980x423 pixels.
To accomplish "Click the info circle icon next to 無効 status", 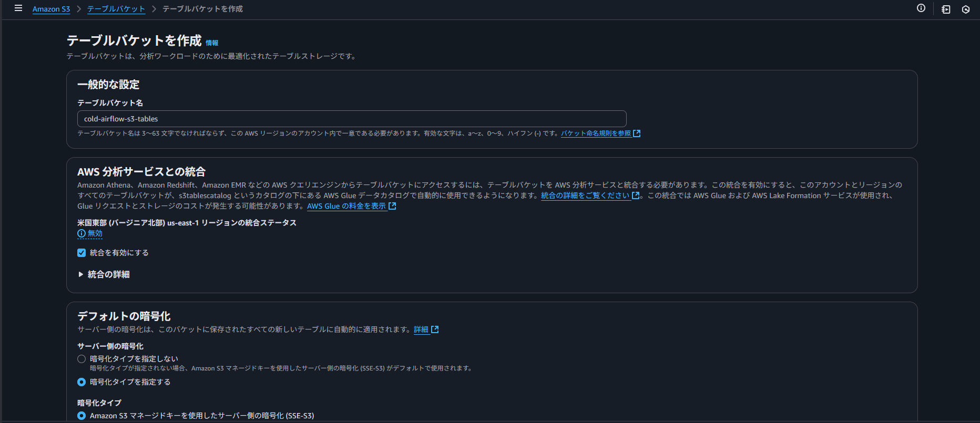I will [81, 233].
